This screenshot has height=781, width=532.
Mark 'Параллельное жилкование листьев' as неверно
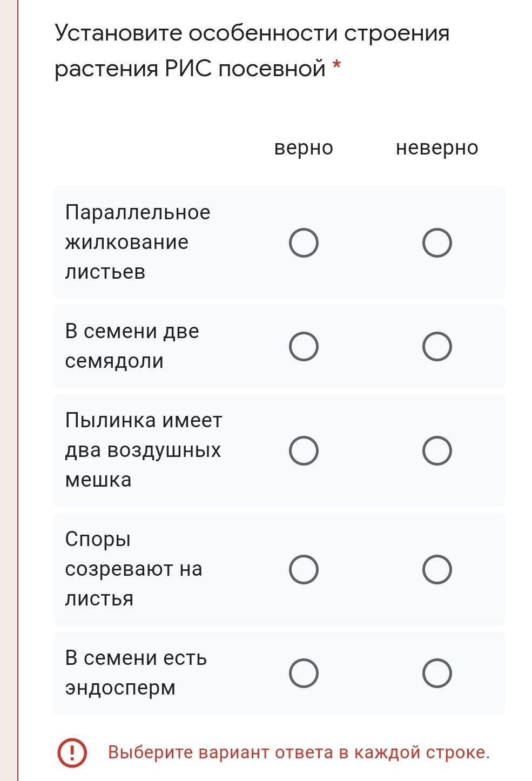point(437,243)
